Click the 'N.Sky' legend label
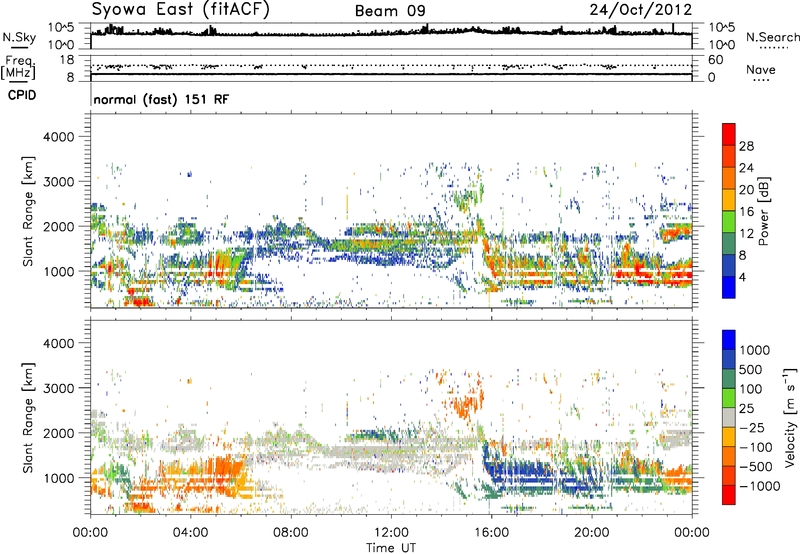This screenshot has width=800, height=554. tap(19, 37)
